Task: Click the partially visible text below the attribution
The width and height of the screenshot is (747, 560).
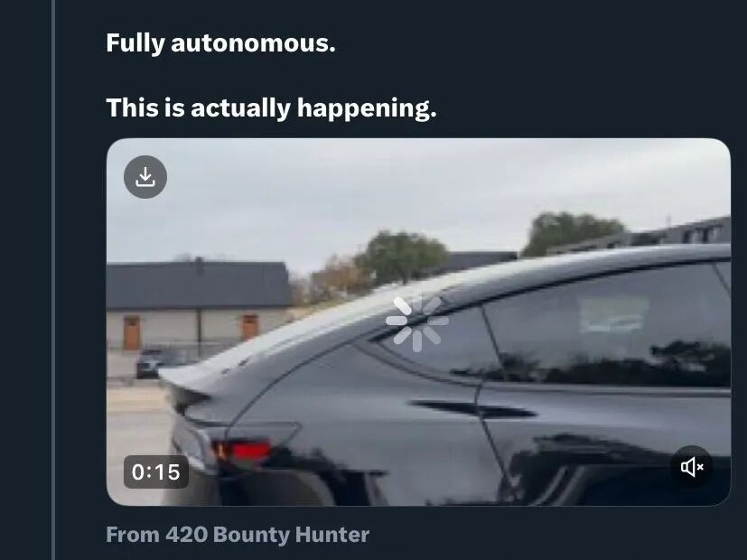Action: [419, 557]
